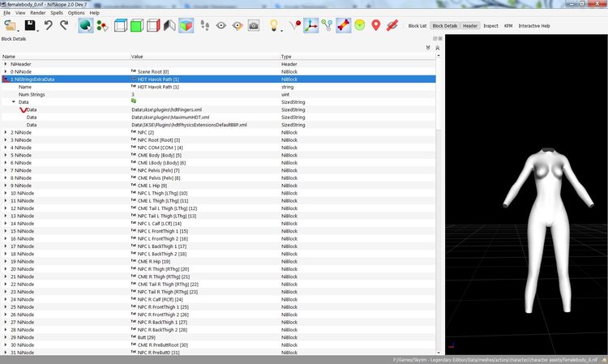Screen dimensions: 608x364
Task: Float the Block Details dock panel
Action: click(x=435, y=38)
